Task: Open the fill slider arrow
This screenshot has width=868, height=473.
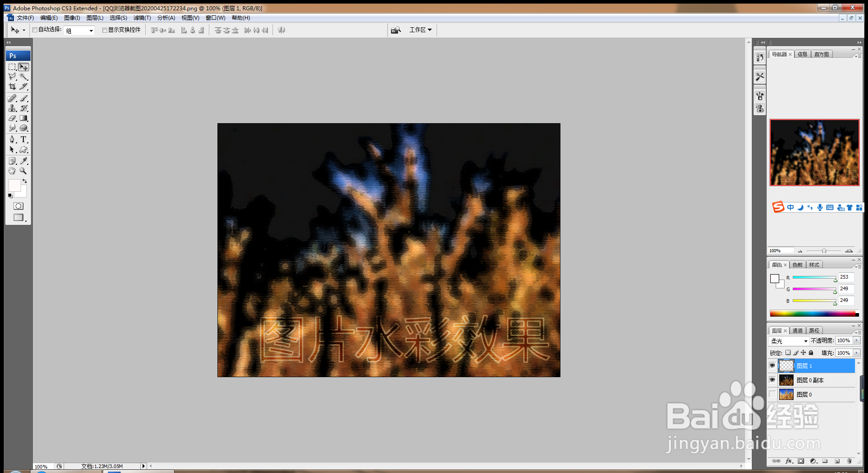Action: point(857,353)
